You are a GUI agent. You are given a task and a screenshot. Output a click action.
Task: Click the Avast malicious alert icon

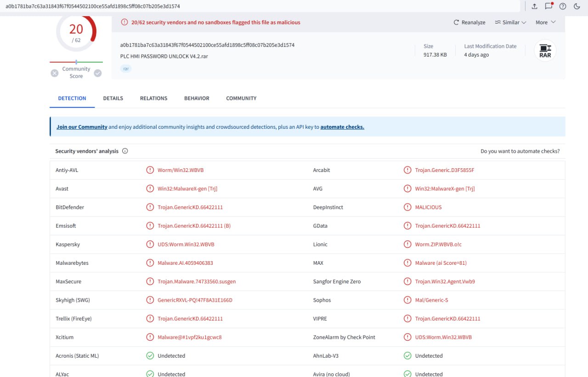tap(150, 188)
